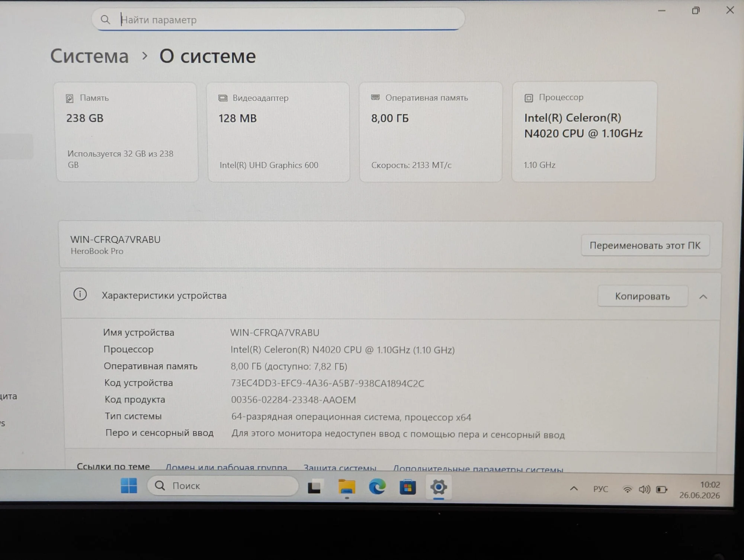Viewport: 744px width, 560px height.
Task: Open the "Оперативная память" card
Action: click(431, 132)
